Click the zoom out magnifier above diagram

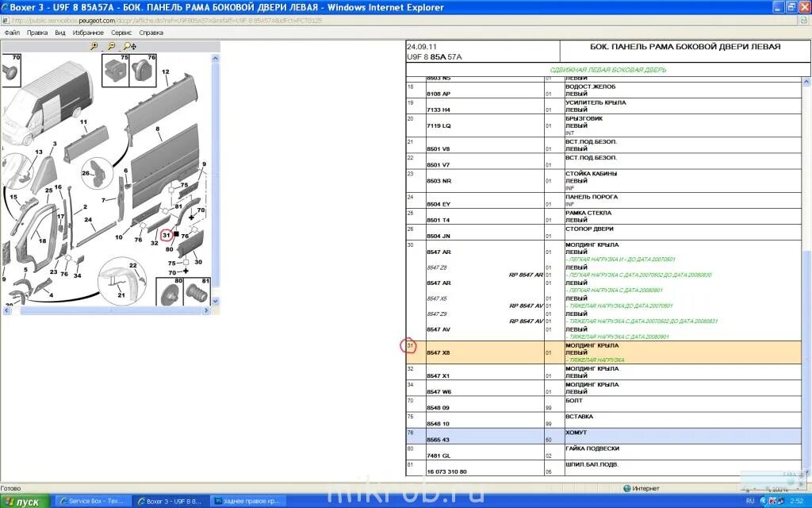[x=111, y=46]
